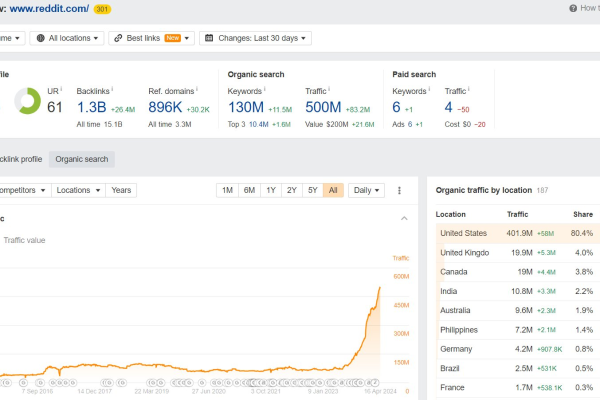Select the 2Y time range
This screenshot has height=400, width=600.
click(x=292, y=190)
